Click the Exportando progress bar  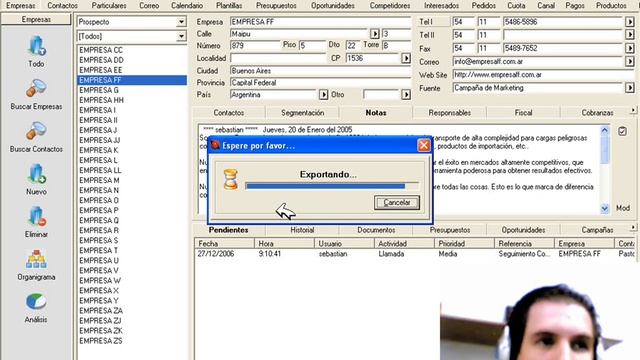[x=332, y=186]
